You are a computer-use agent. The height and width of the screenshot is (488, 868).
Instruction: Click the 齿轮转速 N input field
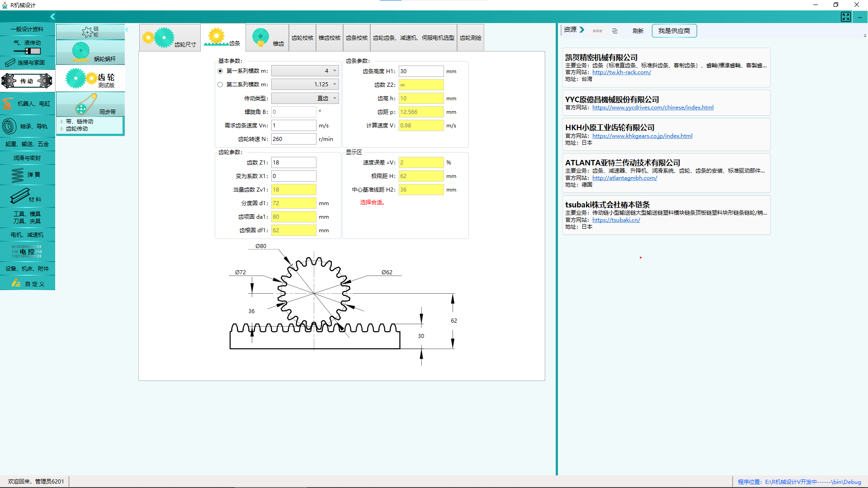click(x=293, y=139)
